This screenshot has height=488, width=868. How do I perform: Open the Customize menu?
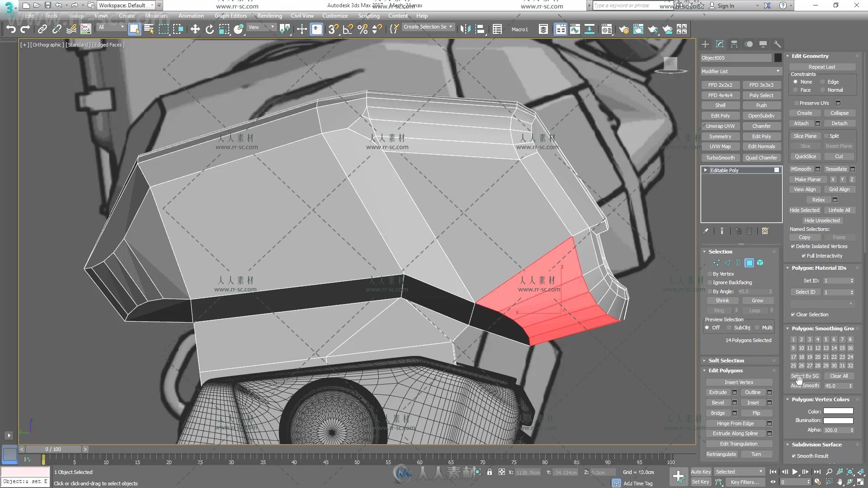tap(335, 16)
